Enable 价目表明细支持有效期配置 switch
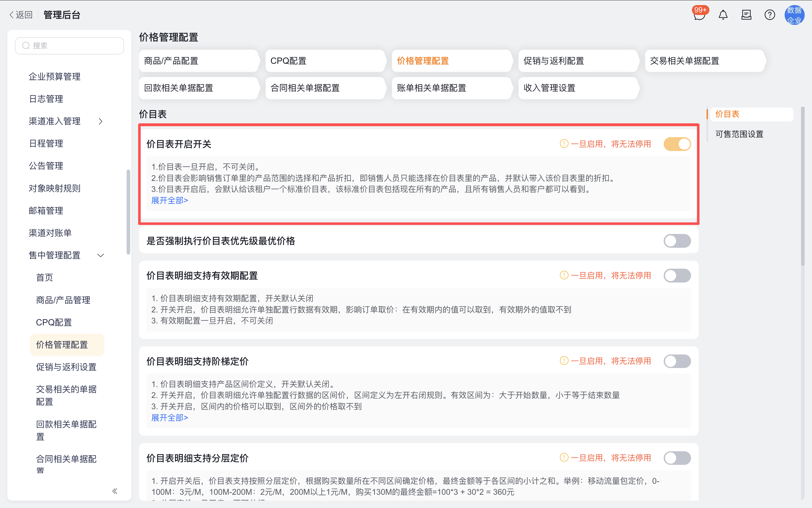Viewport: 812px width, 508px height. [677, 275]
